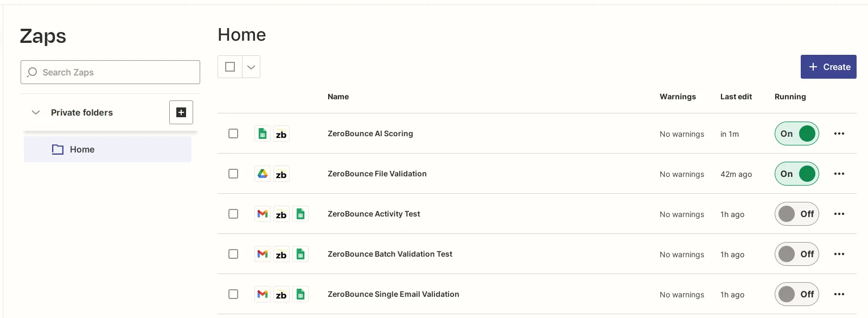Open the bulk selection dropdown arrow
Viewport: 868px width, 318px height.
click(x=251, y=67)
